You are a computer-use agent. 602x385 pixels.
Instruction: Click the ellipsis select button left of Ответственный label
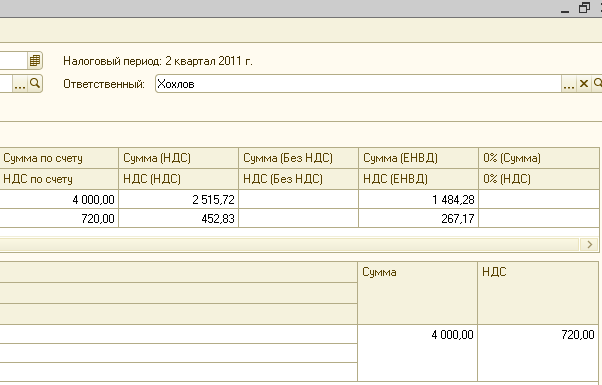(x=20, y=84)
